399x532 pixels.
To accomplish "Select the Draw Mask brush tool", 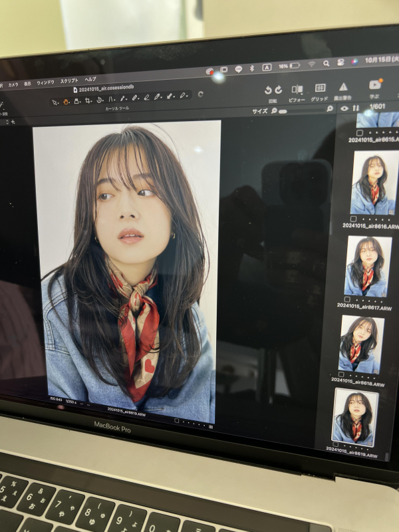I will coord(135,98).
